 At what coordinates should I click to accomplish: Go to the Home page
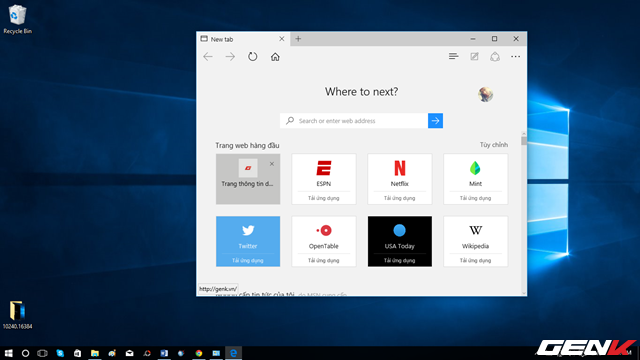(275, 57)
